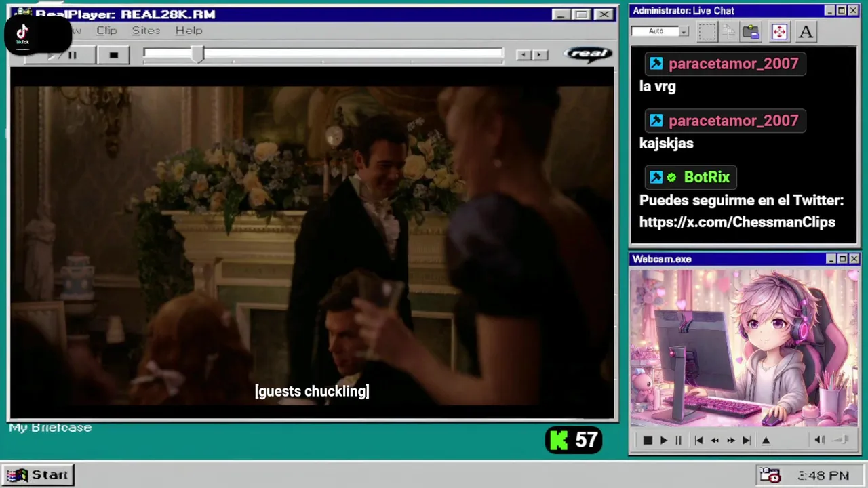
Task: Move the RealPlayer seek slider handle
Action: pos(197,55)
